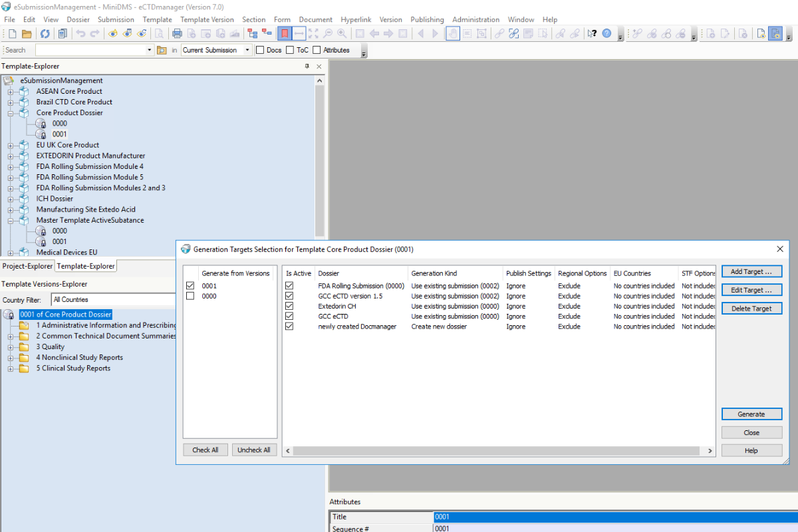Click the Print icon
Image resolution: width=798 pixels, height=532 pixels.
tap(177, 33)
